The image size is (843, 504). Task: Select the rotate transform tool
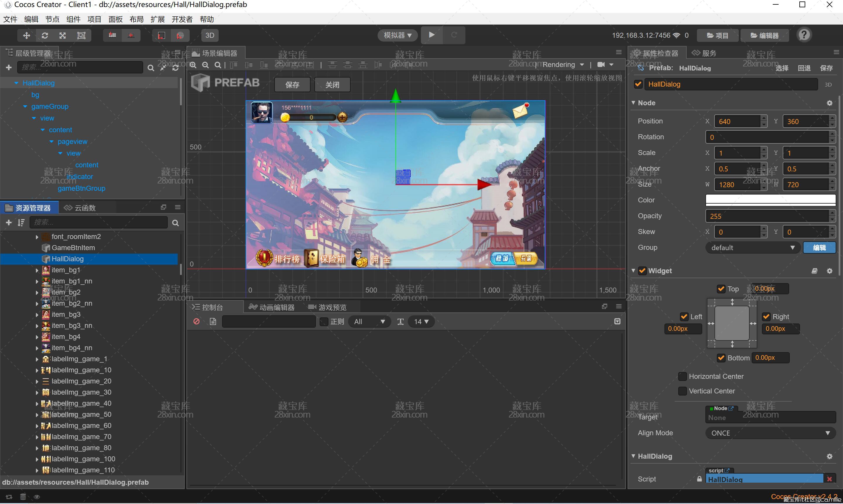click(x=45, y=35)
